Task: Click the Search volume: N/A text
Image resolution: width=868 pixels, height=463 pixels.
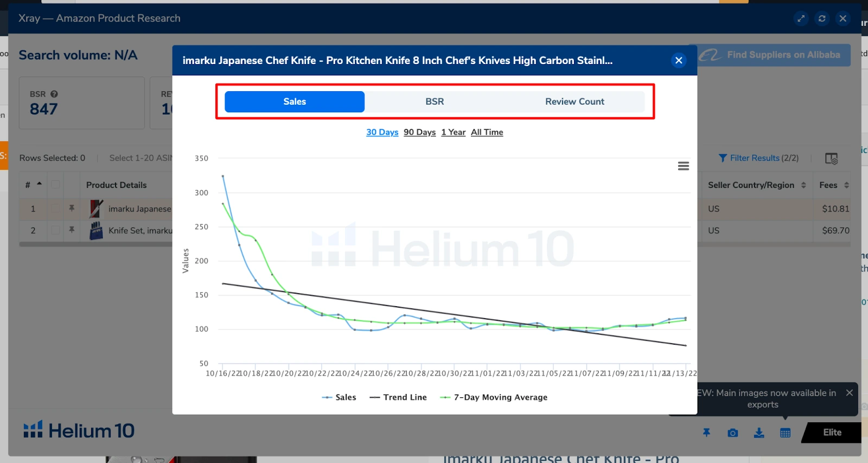Action: (78, 55)
